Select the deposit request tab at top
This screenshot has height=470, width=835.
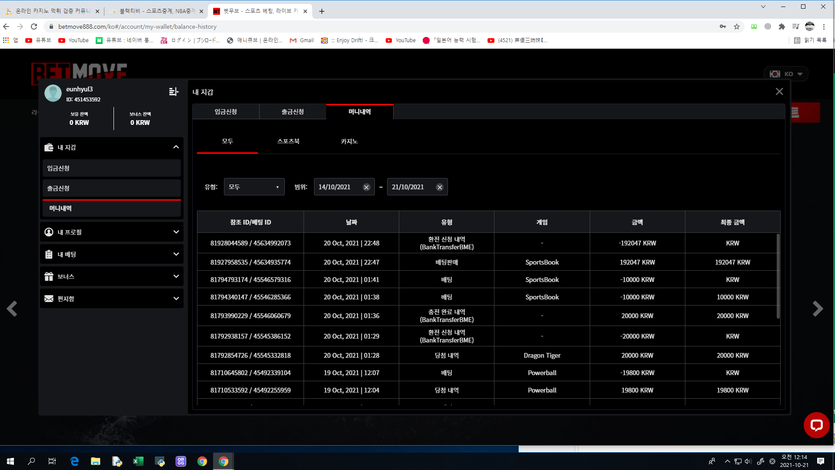pyautogui.click(x=226, y=112)
